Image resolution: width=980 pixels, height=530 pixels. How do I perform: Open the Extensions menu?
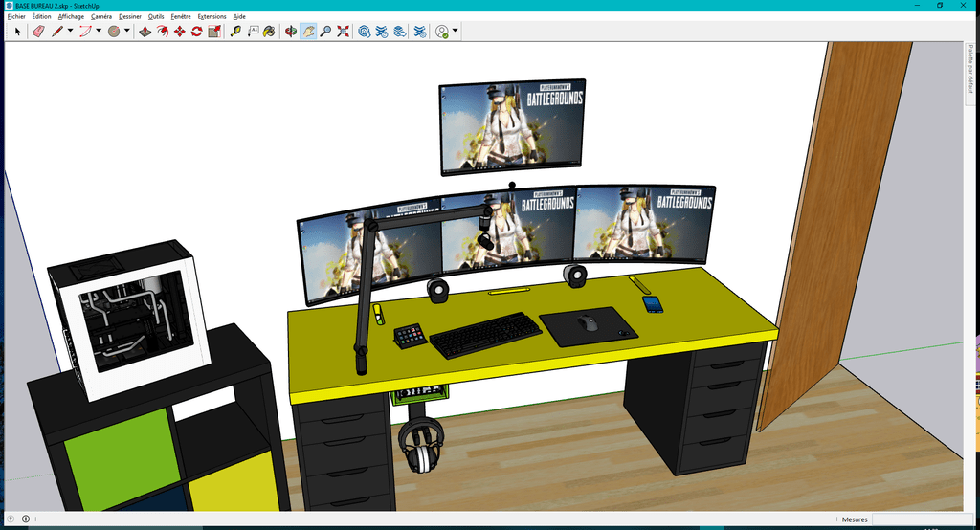pyautogui.click(x=212, y=17)
